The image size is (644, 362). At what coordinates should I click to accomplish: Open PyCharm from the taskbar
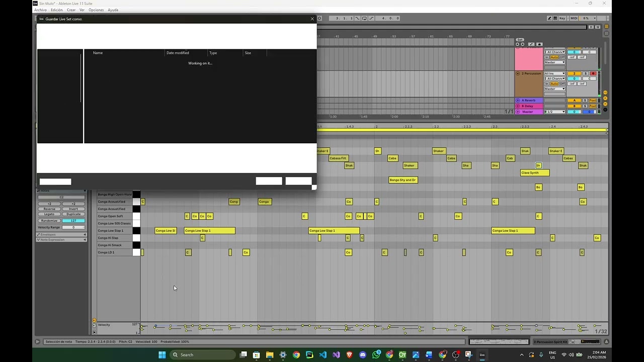(309, 354)
